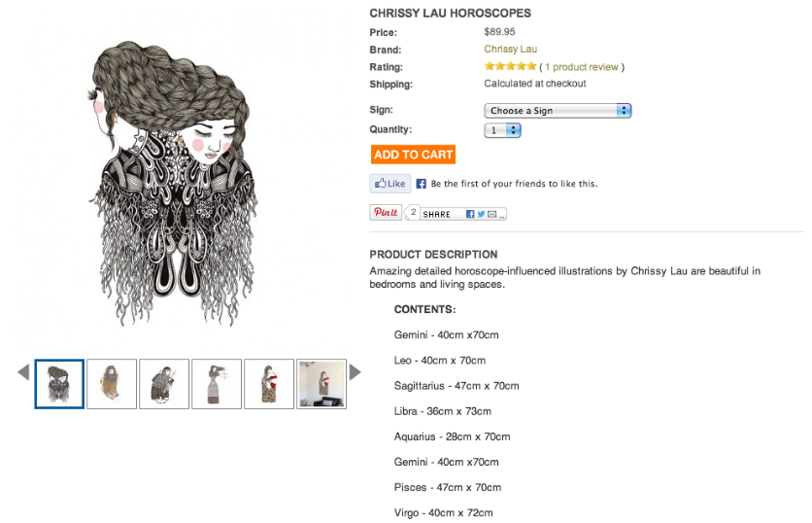812x523 pixels.
Task: Click the Pin it Pinterest button
Action: 386,213
